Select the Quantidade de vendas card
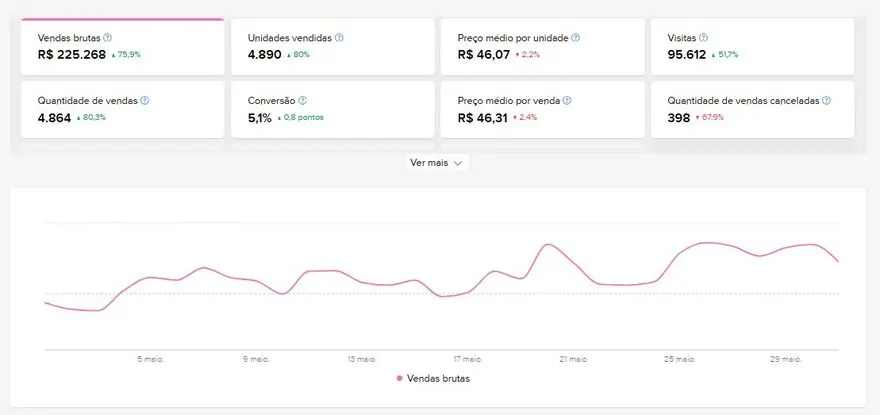 pos(122,110)
